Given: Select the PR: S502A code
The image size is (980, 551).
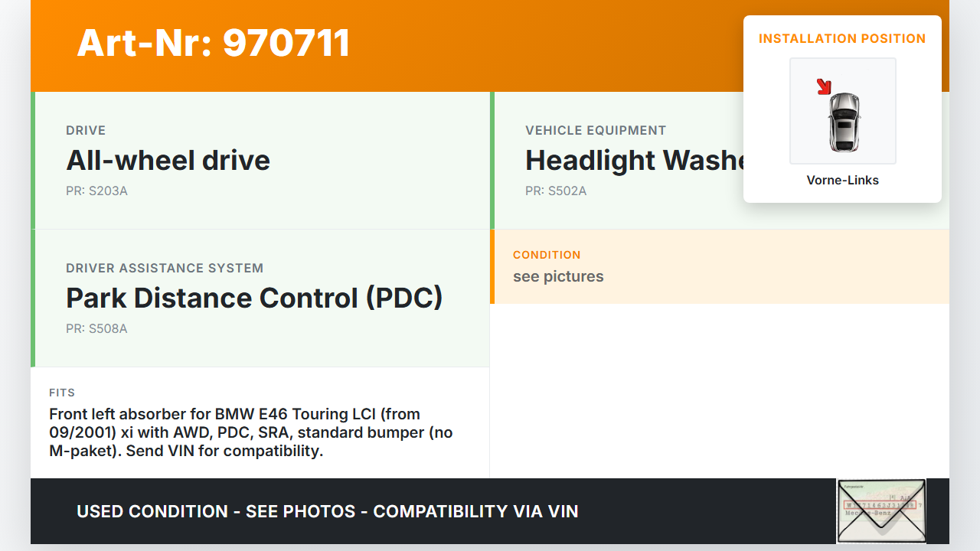Looking at the screenshot, I should point(556,191).
